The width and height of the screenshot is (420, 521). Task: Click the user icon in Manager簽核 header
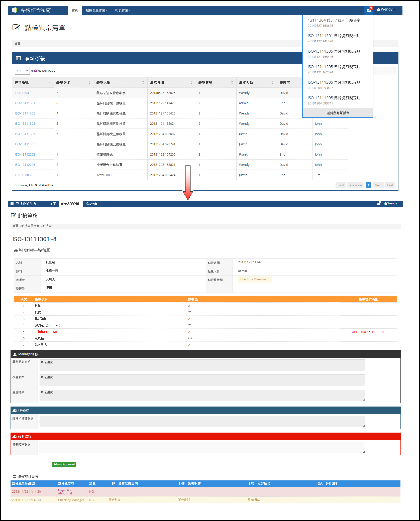tap(15, 354)
